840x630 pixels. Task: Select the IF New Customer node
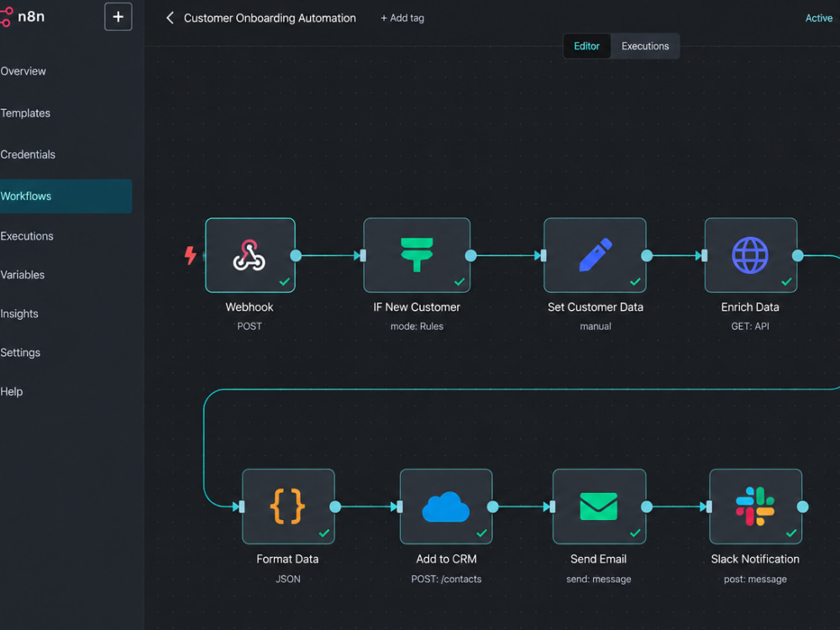[417, 255]
